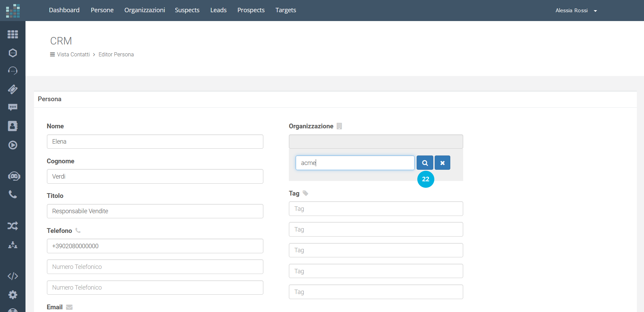Click the magnifier search button for organization
Viewport: 644px width, 312px height.
[425, 163]
